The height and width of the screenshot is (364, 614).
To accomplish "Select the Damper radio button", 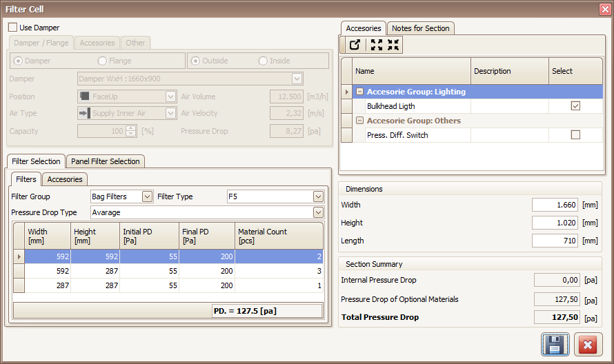I will 18,61.
